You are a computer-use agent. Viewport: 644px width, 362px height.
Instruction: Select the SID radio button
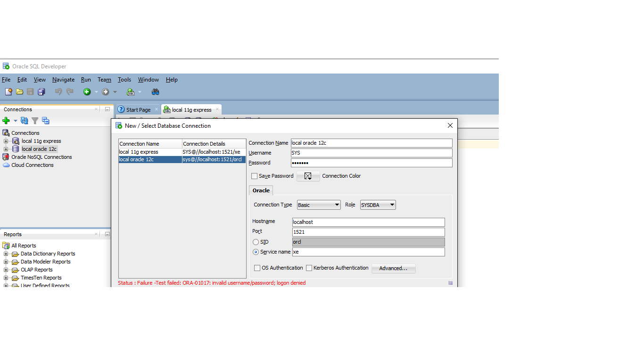[256, 242]
